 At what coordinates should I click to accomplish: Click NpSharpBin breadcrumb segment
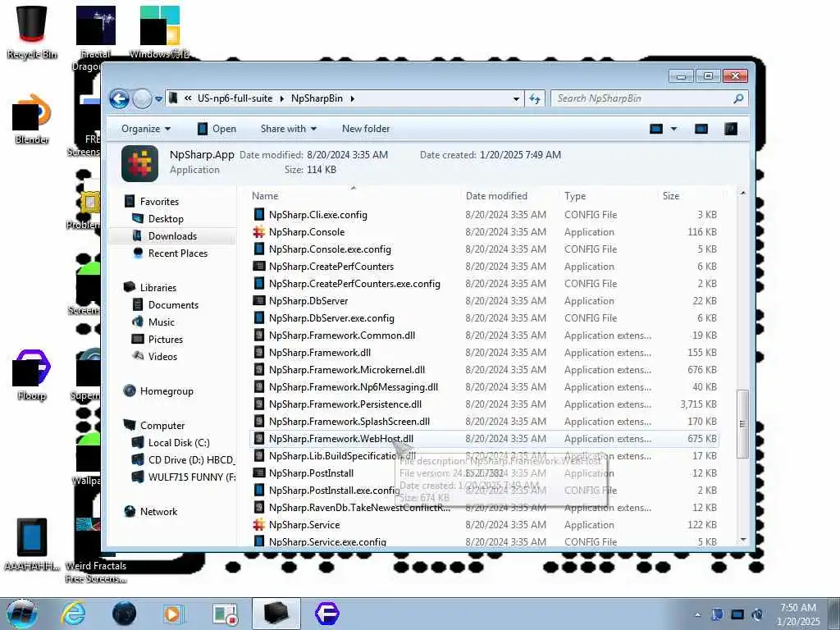(x=317, y=98)
